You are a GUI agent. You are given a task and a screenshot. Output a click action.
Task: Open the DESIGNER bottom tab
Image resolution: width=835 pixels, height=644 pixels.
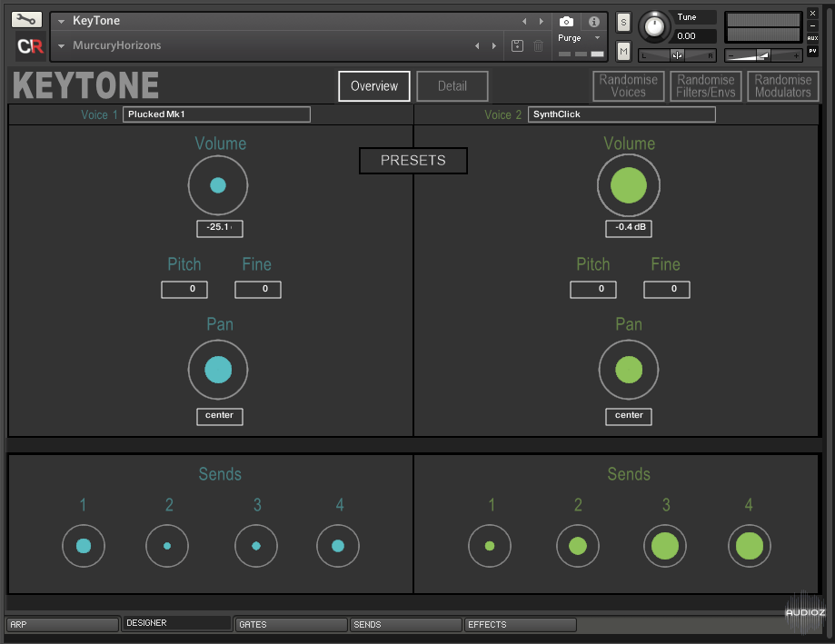point(176,623)
